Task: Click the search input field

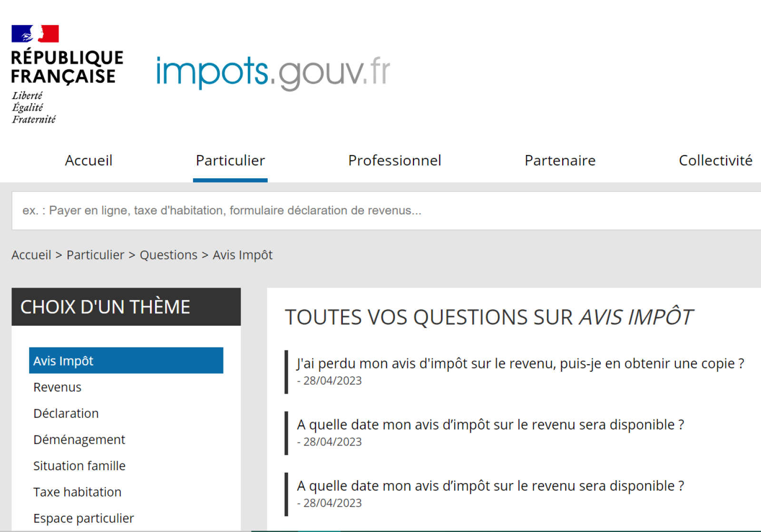Action: coord(380,210)
